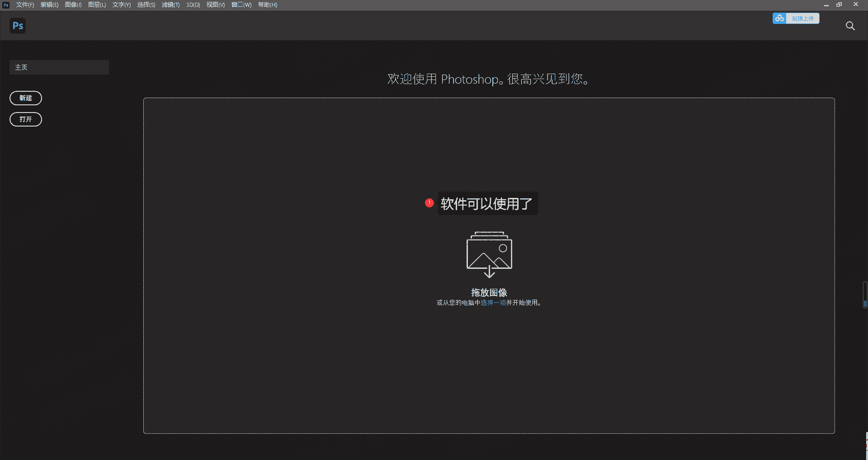Open the search magnifier icon

850,26
